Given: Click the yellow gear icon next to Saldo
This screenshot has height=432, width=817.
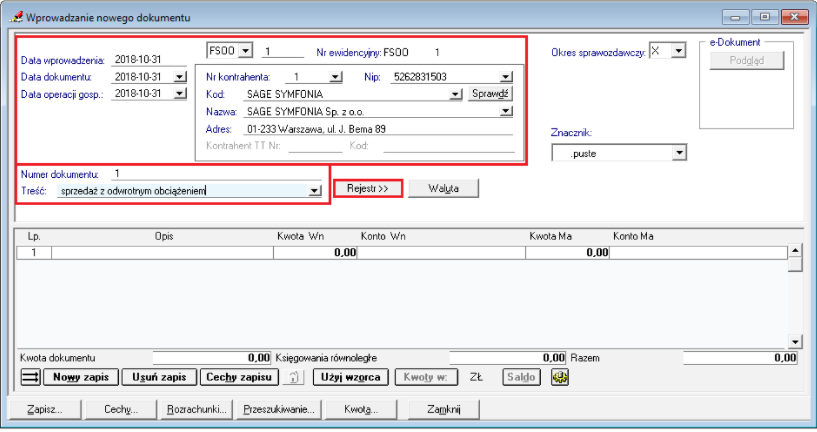Looking at the screenshot, I should (x=560, y=377).
